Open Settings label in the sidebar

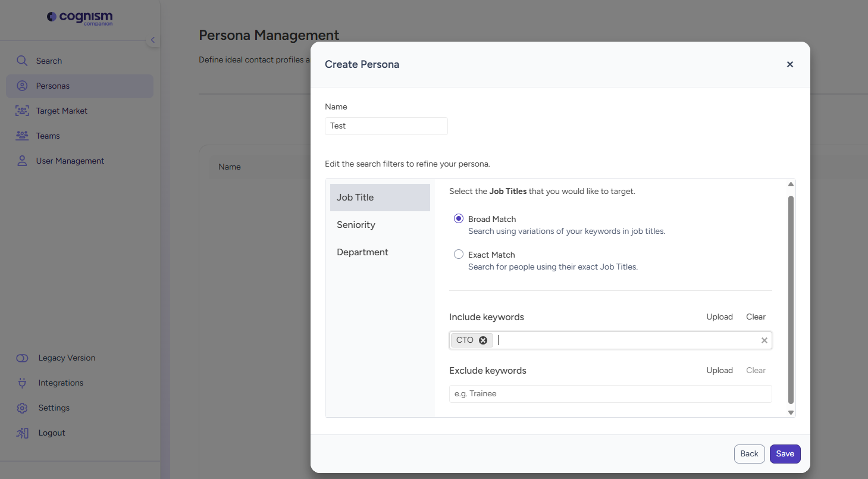(54, 408)
